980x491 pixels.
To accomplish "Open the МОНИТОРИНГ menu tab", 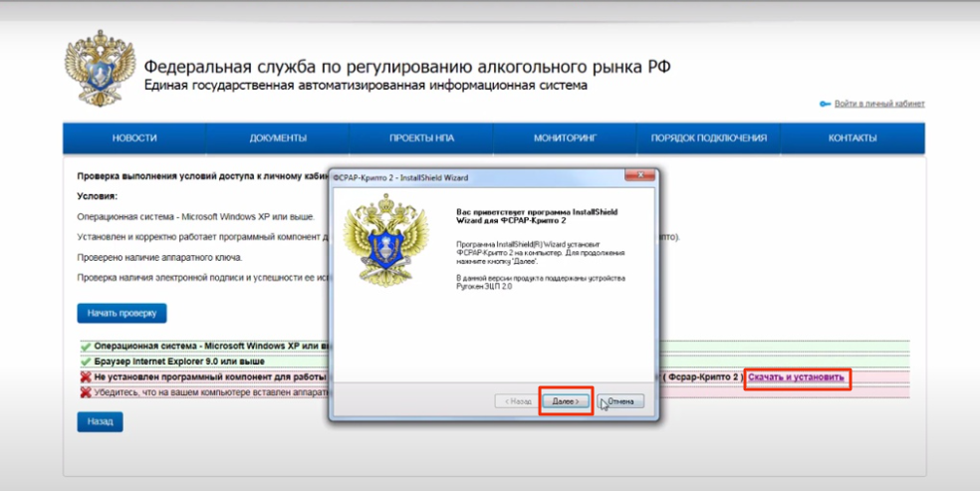I will [x=565, y=138].
